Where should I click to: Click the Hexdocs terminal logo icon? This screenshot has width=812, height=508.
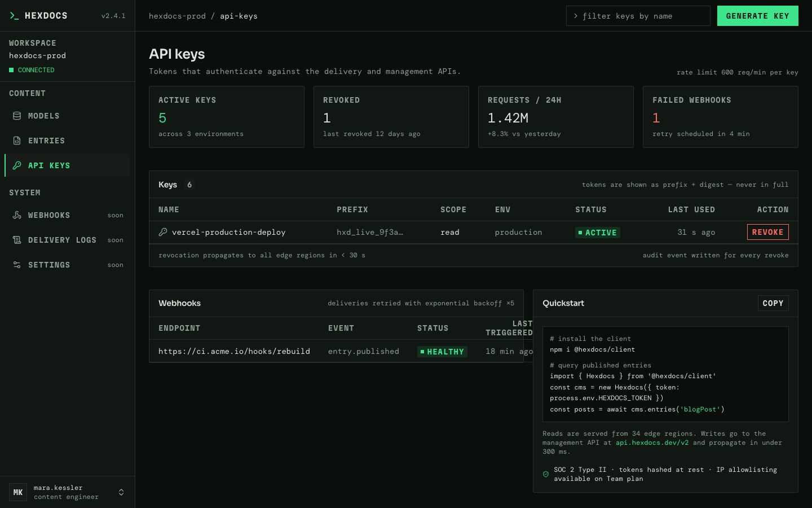pyautogui.click(x=14, y=16)
